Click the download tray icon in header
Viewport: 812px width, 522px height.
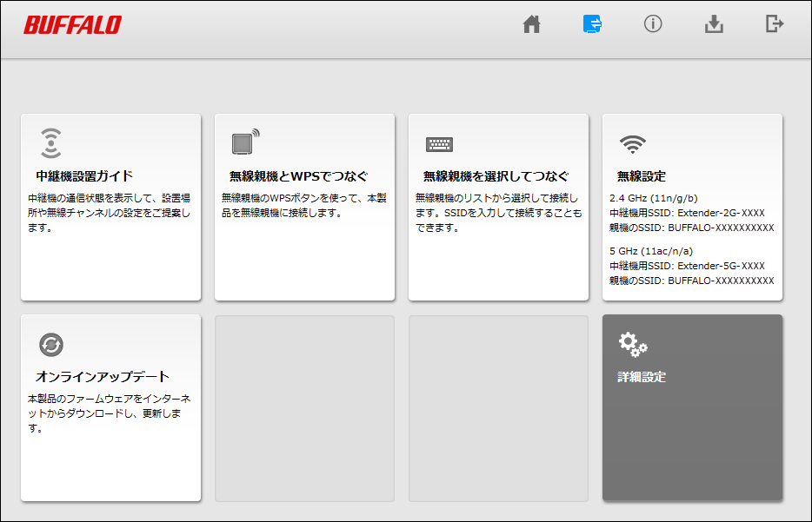(714, 24)
